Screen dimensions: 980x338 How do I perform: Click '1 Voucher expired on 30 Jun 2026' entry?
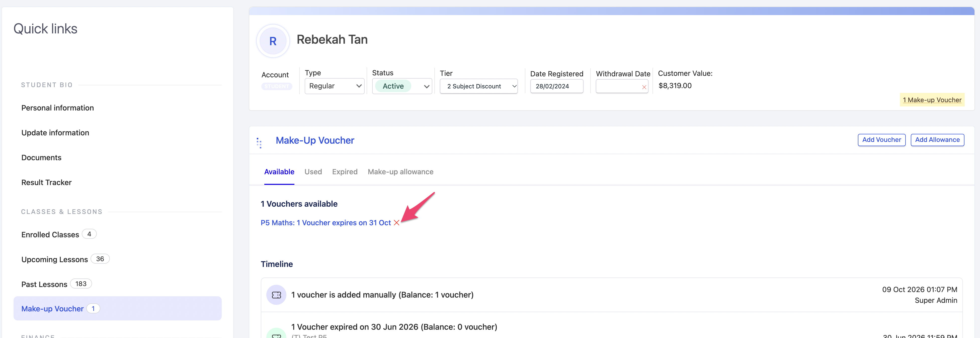tap(394, 327)
